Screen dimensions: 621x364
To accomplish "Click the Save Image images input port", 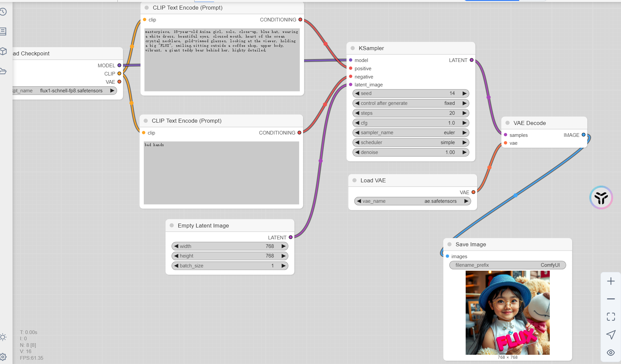I will 448,256.
